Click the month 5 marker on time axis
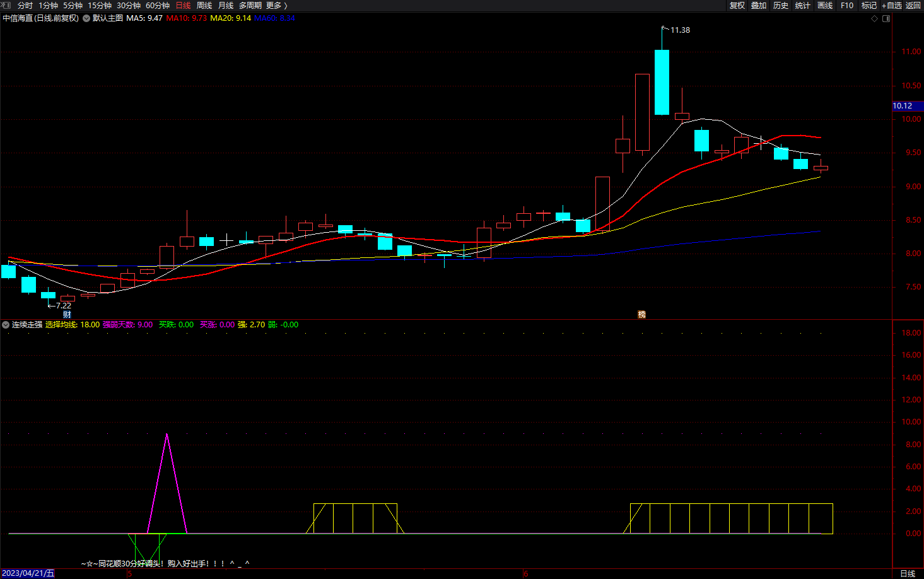 (x=129, y=574)
